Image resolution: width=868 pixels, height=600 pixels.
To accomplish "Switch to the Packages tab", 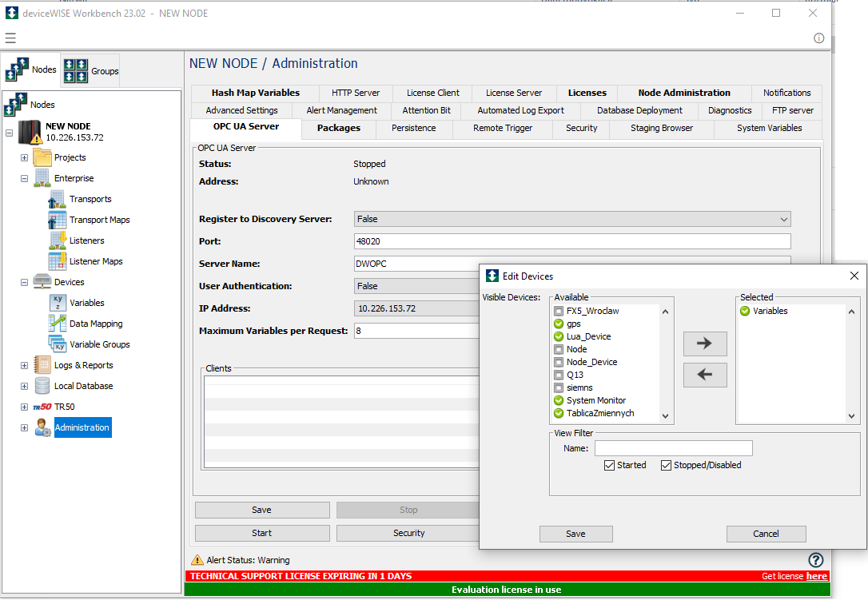I will [x=339, y=128].
